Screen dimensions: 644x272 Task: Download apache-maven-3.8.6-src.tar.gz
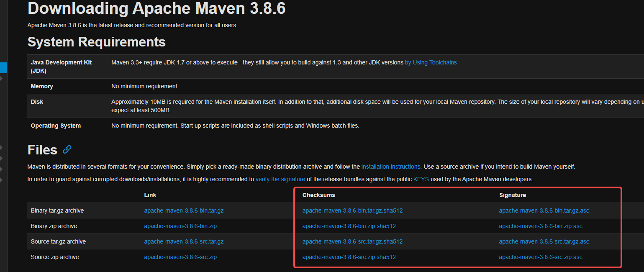coord(184,241)
